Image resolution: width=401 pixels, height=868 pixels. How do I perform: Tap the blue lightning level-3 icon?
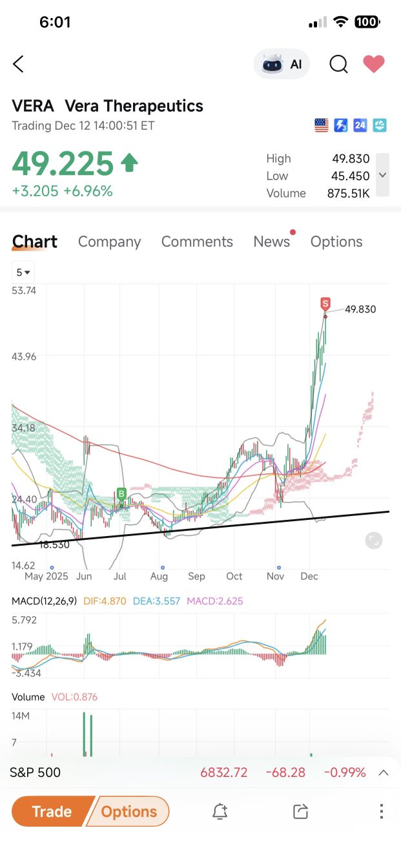click(x=341, y=125)
